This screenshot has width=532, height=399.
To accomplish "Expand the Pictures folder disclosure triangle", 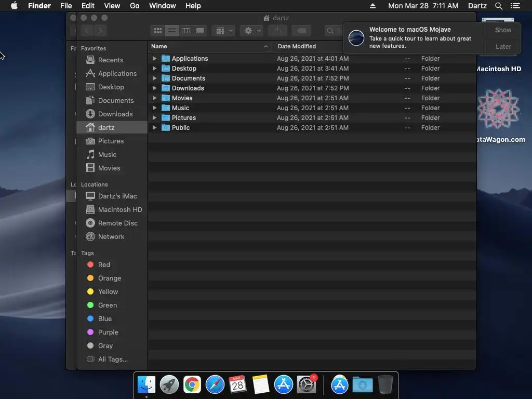I will click(154, 117).
